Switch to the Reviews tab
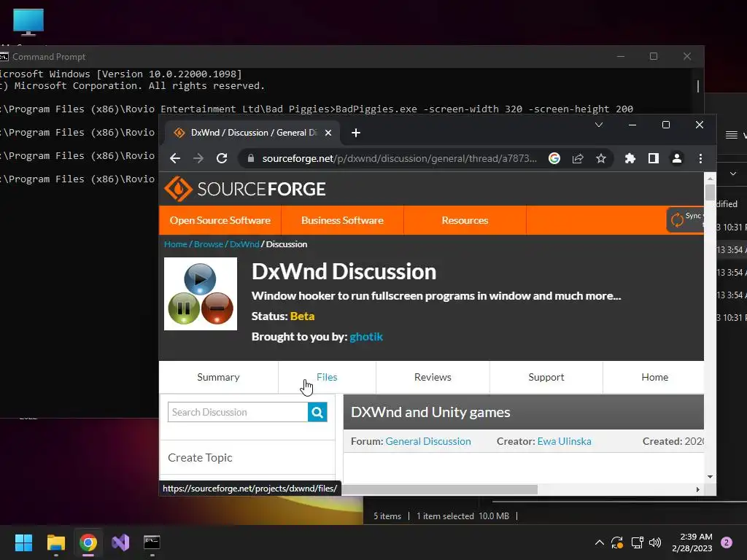The image size is (747, 560). pyautogui.click(x=433, y=377)
